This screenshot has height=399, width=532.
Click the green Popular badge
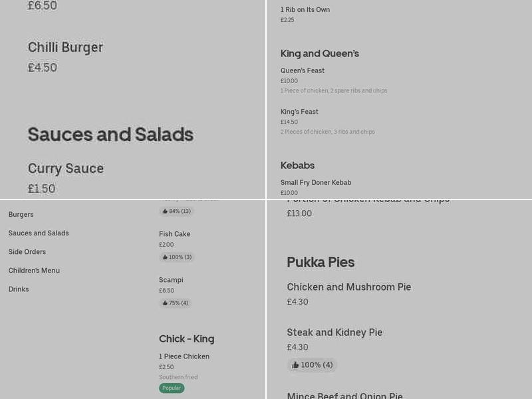click(172, 388)
